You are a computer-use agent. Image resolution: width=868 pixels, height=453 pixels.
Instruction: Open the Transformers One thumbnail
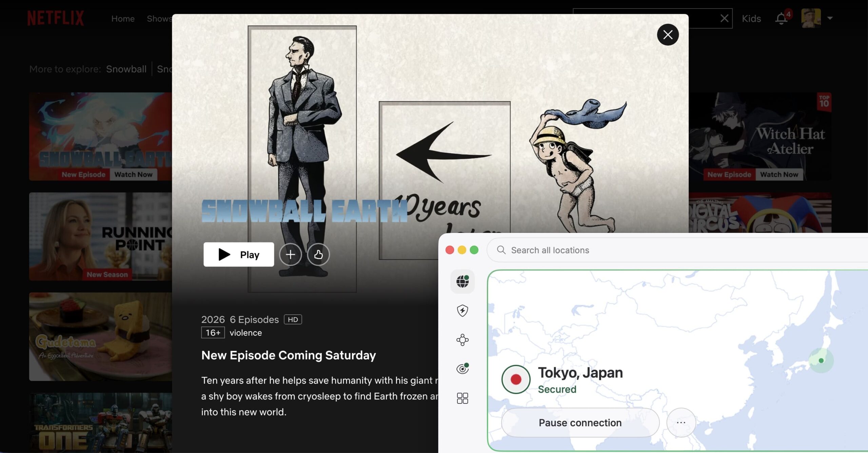(100, 423)
